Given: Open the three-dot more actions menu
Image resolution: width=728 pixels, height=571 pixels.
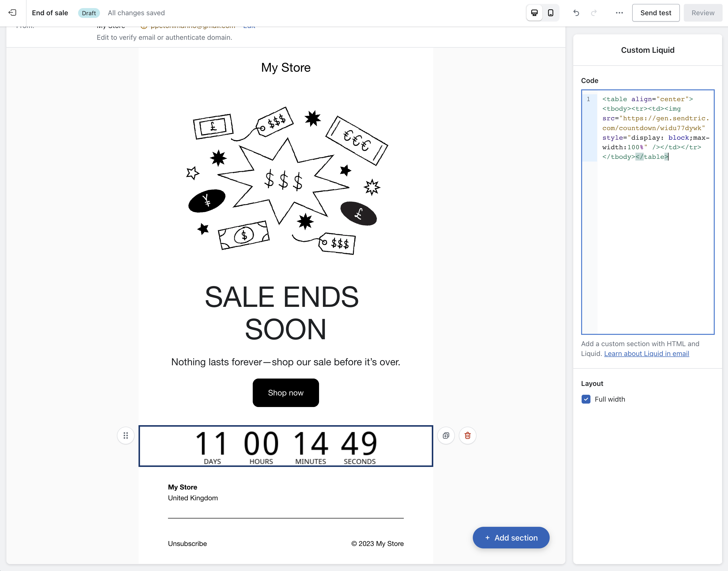Looking at the screenshot, I should point(619,13).
